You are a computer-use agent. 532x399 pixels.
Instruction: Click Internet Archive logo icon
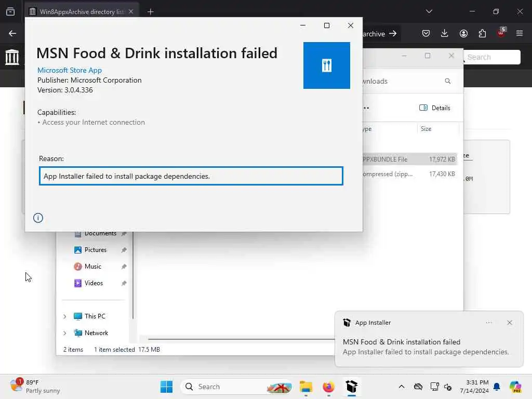click(12, 57)
